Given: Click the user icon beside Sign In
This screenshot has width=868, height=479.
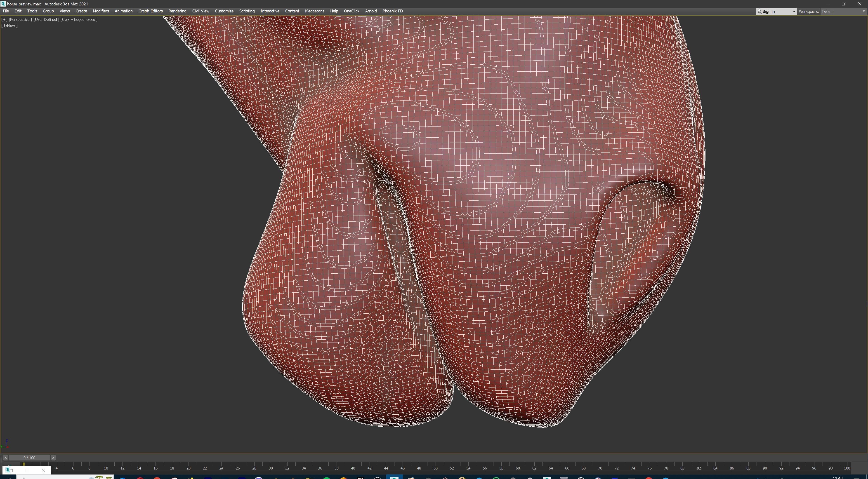Looking at the screenshot, I should click(759, 12).
